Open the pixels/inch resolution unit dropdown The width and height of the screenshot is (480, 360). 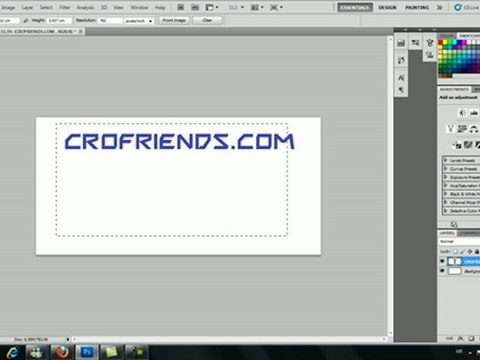coord(139,21)
